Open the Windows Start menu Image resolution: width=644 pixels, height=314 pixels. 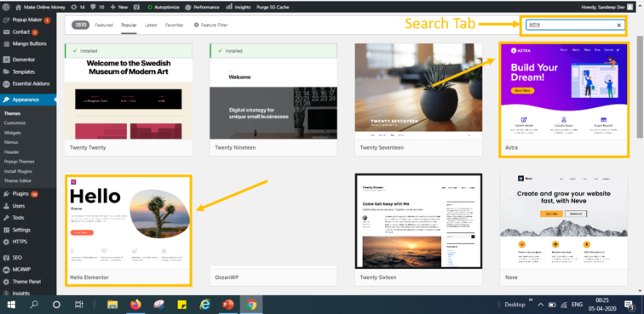11,305
